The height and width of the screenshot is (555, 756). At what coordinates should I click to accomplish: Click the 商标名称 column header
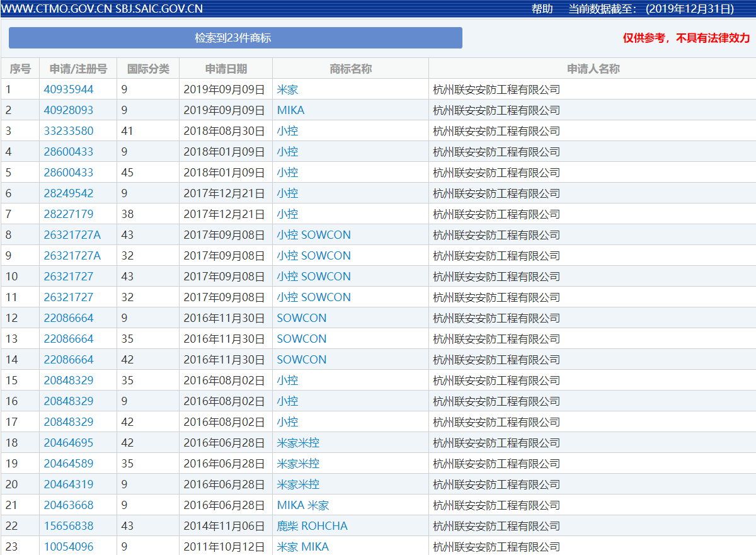click(350, 69)
